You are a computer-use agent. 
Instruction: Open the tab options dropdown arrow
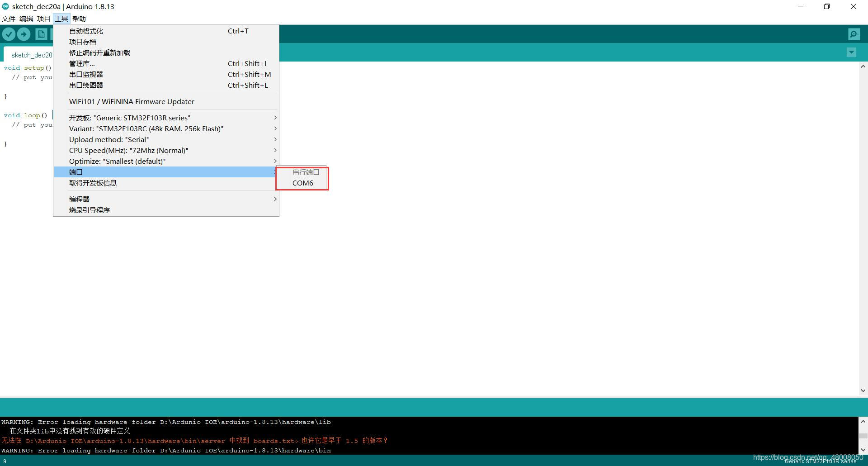851,52
